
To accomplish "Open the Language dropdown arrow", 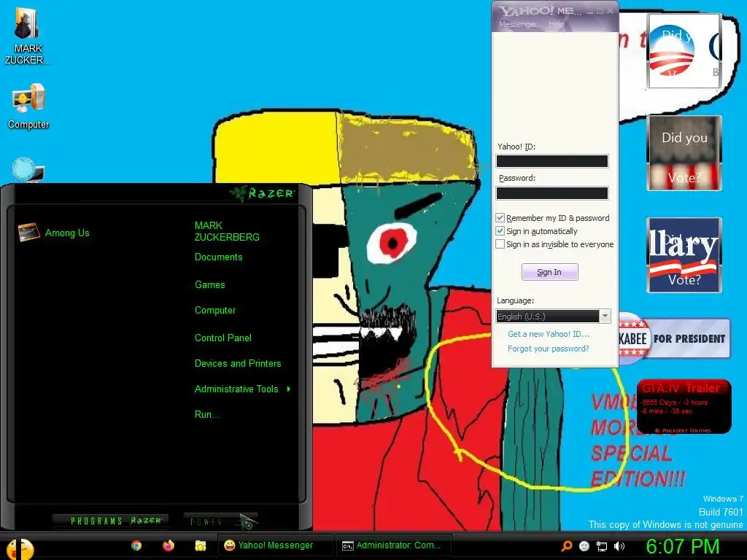I will pos(605,316).
